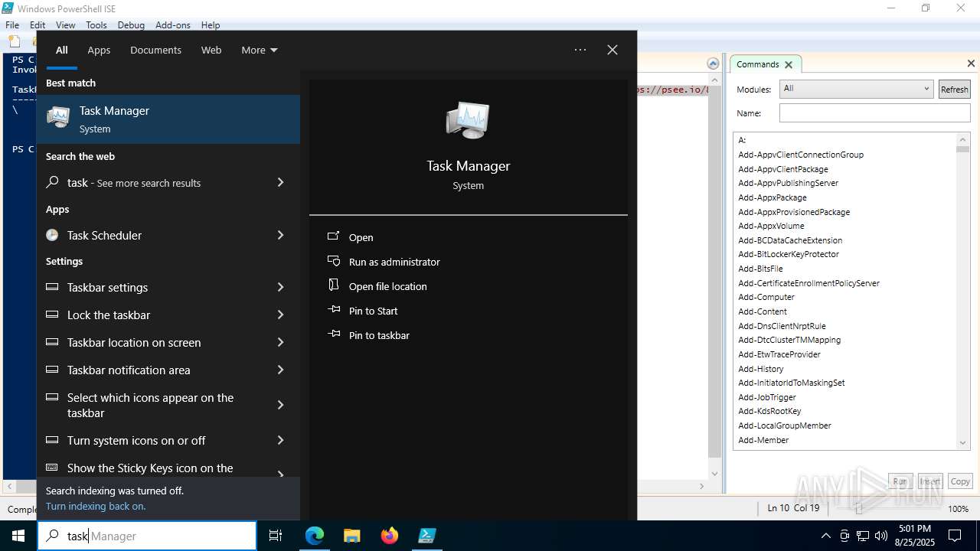Expand Lock the taskbar result arrow

[x=280, y=315]
